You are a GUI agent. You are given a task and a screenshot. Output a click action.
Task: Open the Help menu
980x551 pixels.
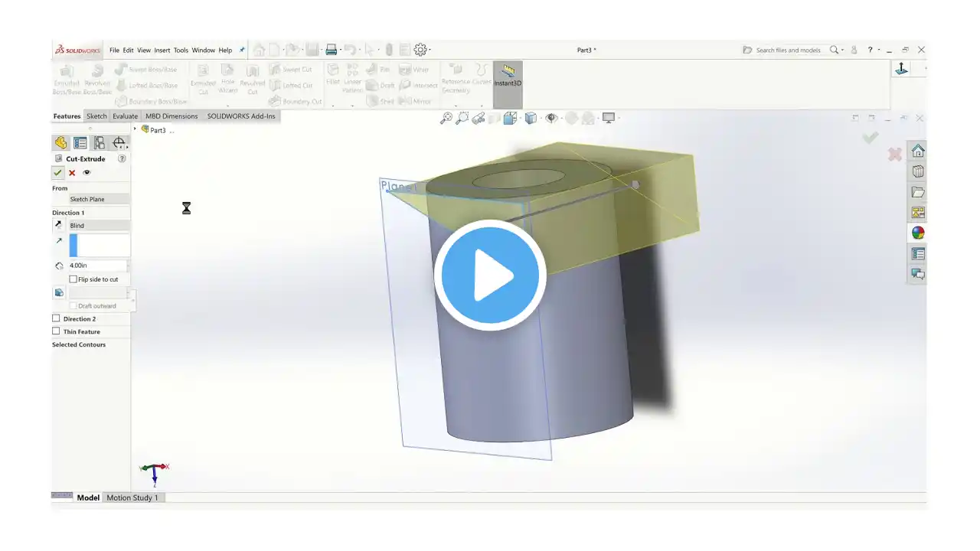click(225, 51)
